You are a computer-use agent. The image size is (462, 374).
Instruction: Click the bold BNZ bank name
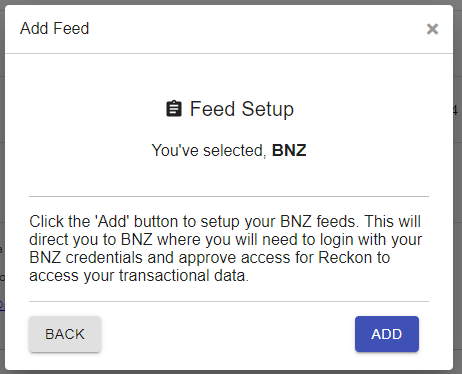pos(289,150)
